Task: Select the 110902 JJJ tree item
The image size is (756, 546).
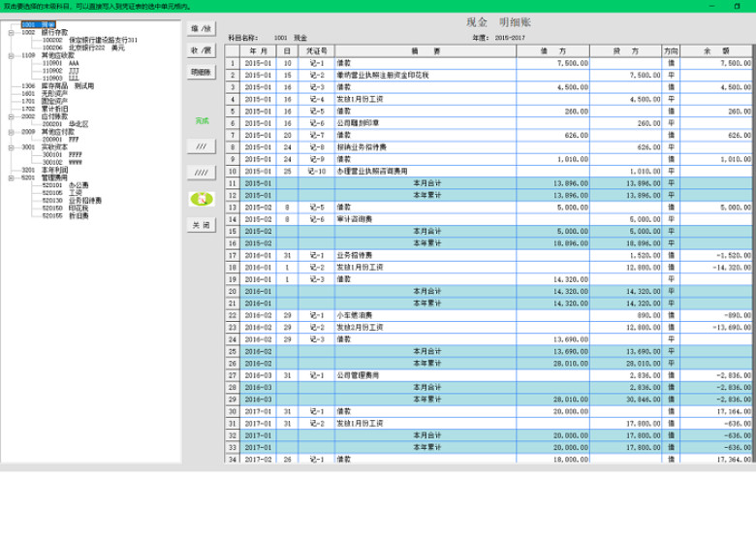Action: pos(60,71)
